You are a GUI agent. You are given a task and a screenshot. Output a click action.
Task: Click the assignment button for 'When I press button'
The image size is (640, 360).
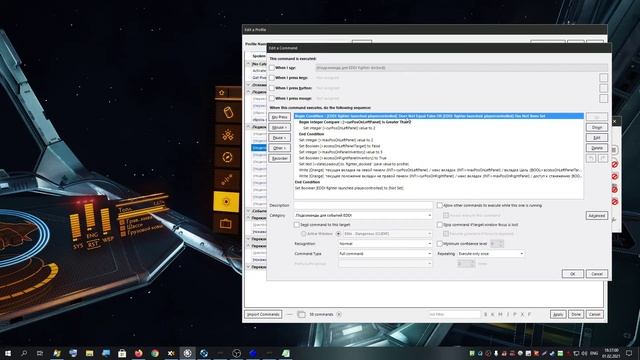tap(603, 88)
